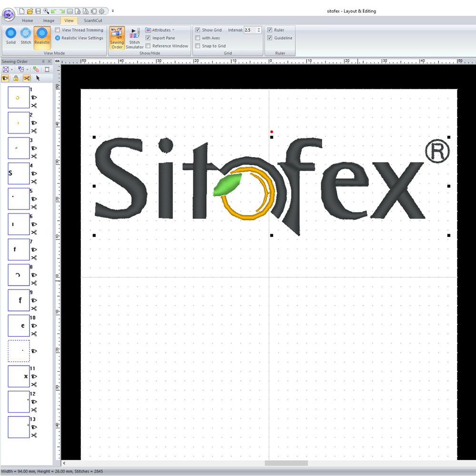The image size is (476, 476).
Task: Toggle thread trim scissors for item 12
Action: [x=34, y=410]
